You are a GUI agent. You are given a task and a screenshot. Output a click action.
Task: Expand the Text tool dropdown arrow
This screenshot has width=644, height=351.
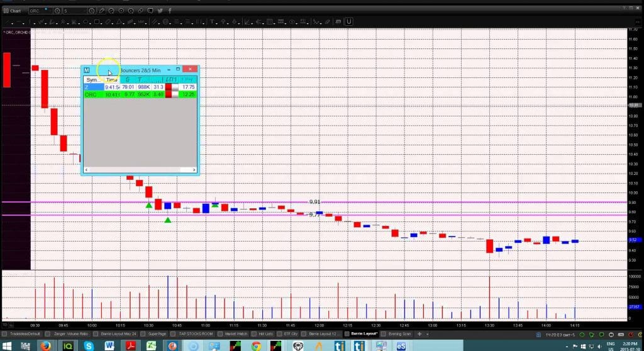(217, 23)
